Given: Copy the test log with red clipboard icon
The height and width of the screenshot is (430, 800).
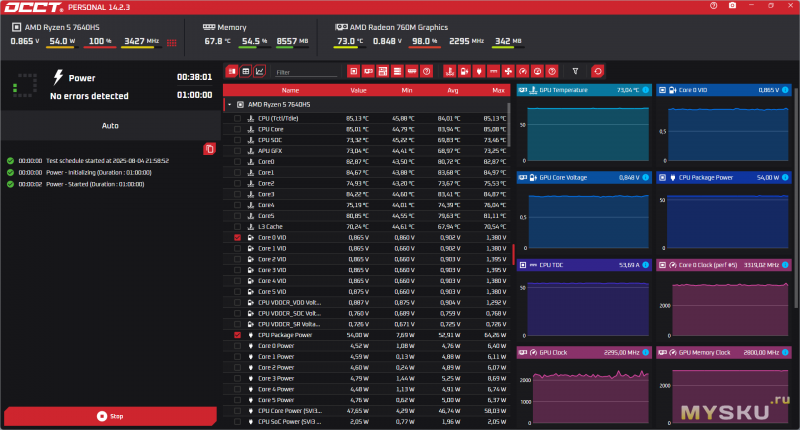Looking at the screenshot, I should tap(209, 149).
